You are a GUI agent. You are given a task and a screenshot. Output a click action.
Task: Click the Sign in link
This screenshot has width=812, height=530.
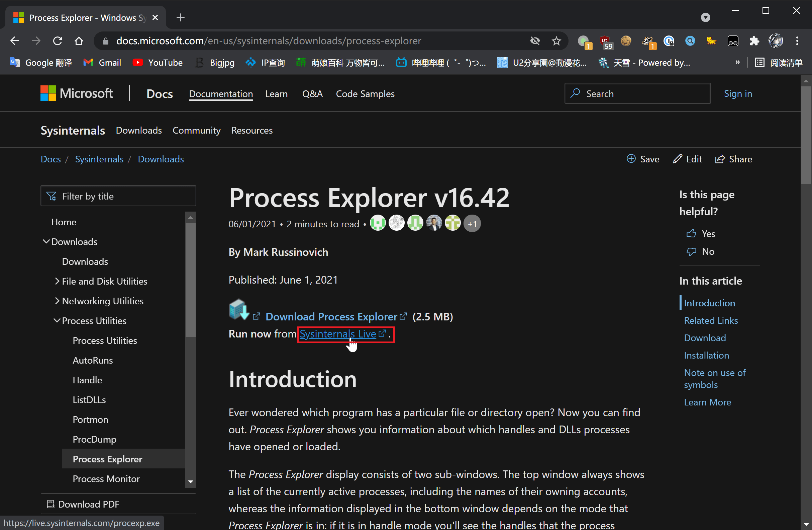point(738,93)
